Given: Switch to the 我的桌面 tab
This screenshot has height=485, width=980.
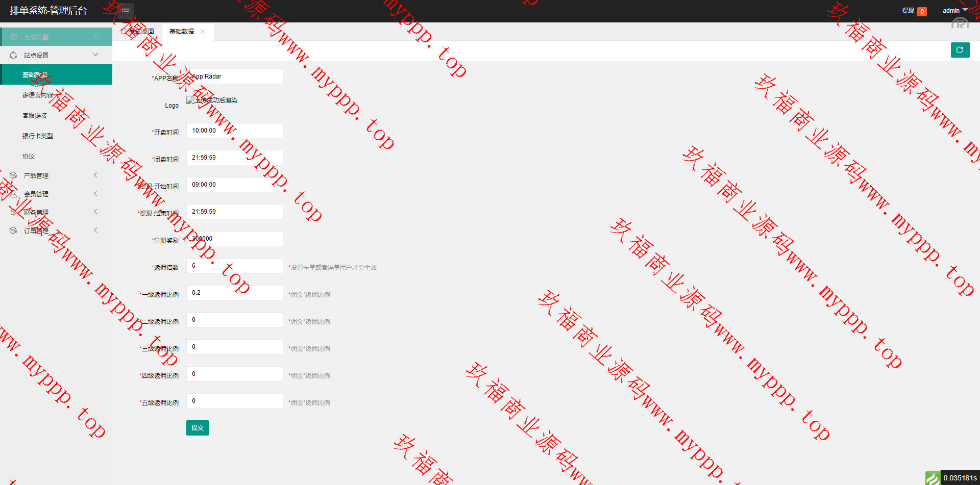Looking at the screenshot, I should click(x=139, y=32).
